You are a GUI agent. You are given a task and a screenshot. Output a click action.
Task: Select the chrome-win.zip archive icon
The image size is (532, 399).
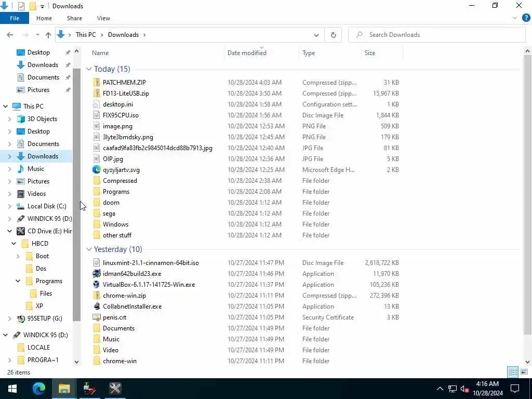tap(97, 296)
